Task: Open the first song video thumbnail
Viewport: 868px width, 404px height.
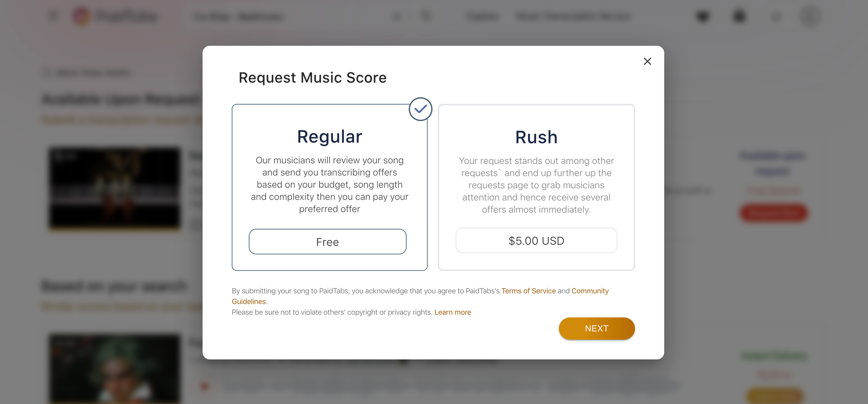Action: (115, 188)
